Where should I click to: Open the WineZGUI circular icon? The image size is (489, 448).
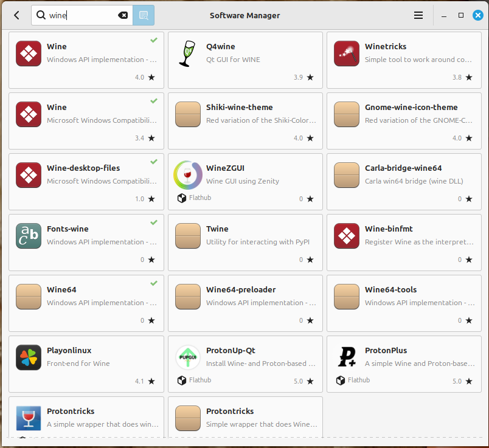point(188,175)
